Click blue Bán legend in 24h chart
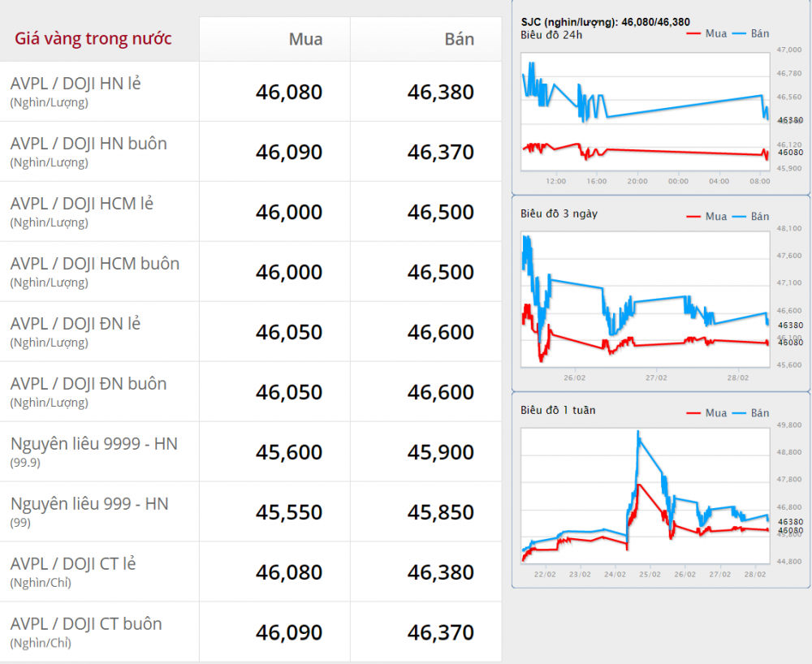The image size is (812, 664). [751, 33]
